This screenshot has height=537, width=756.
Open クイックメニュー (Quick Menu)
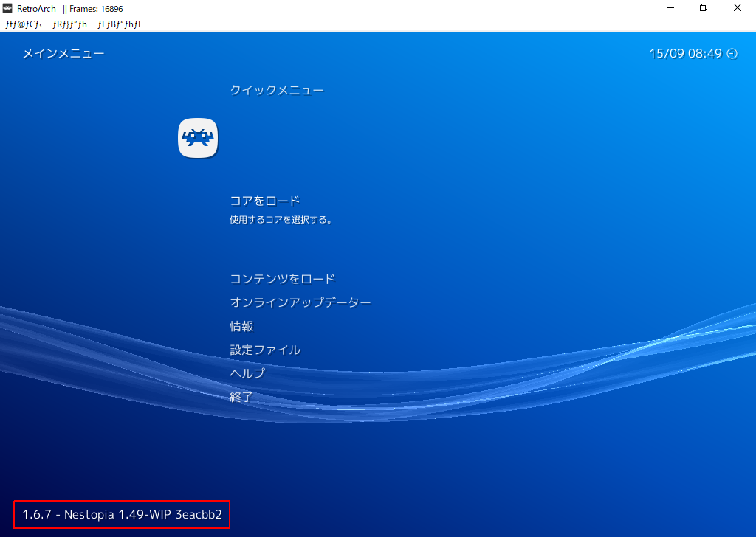(x=277, y=90)
